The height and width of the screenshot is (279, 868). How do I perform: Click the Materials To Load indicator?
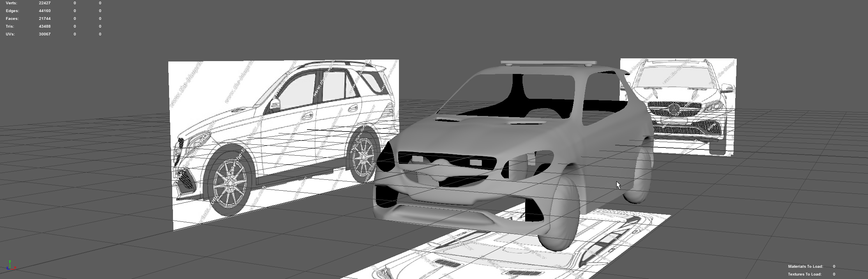coord(805,267)
